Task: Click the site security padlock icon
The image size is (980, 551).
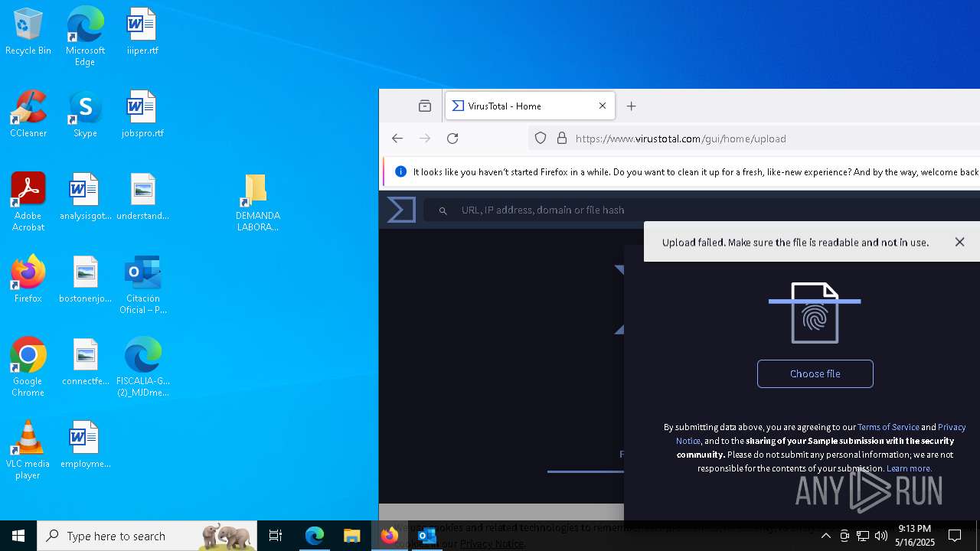Action: (x=562, y=139)
